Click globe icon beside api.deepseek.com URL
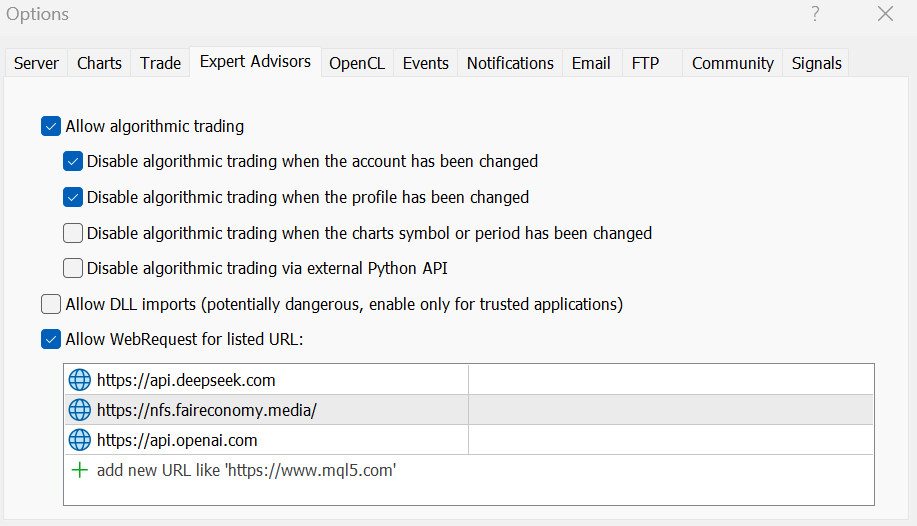This screenshot has height=526, width=917. click(x=79, y=380)
